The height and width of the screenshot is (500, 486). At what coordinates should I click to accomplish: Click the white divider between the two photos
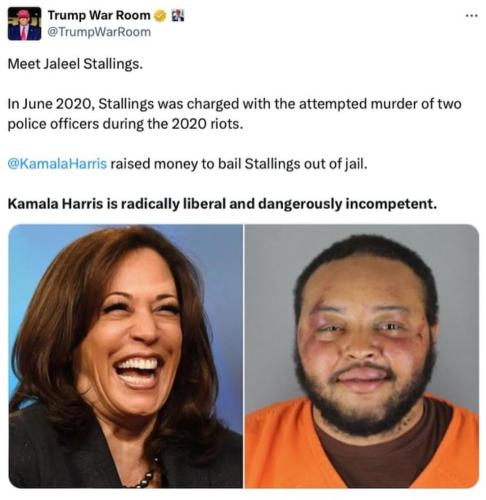[x=244, y=356]
